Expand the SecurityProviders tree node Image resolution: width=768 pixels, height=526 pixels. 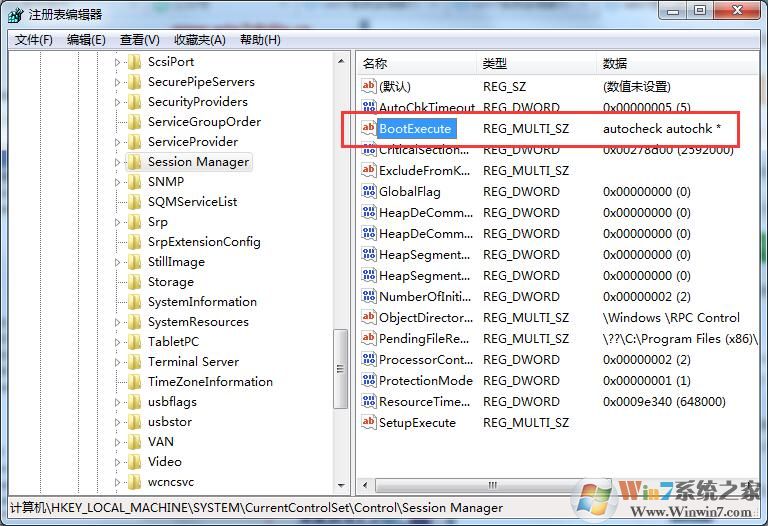[x=117, y=102]
